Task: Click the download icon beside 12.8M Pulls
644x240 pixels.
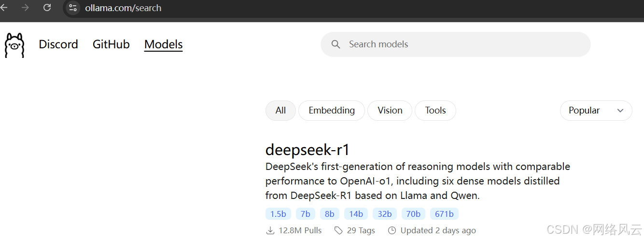Action: click(270, 230)
